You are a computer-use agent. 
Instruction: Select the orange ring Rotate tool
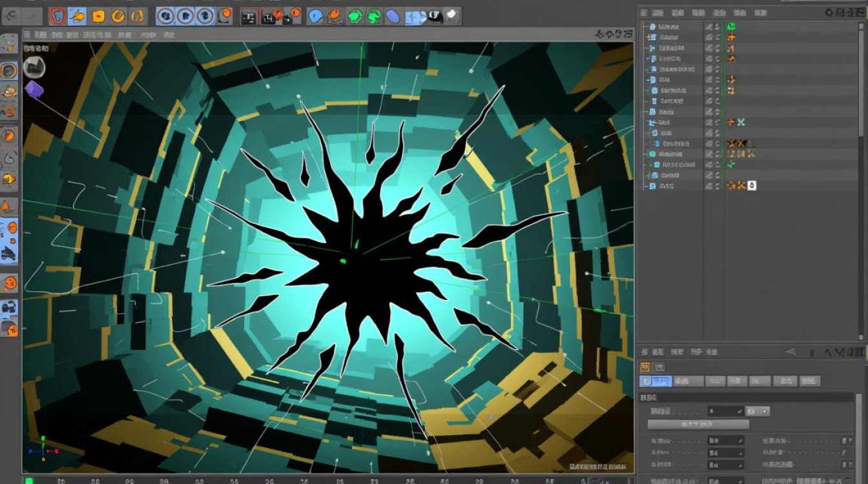pyautogui.click(x=118, y=15)
